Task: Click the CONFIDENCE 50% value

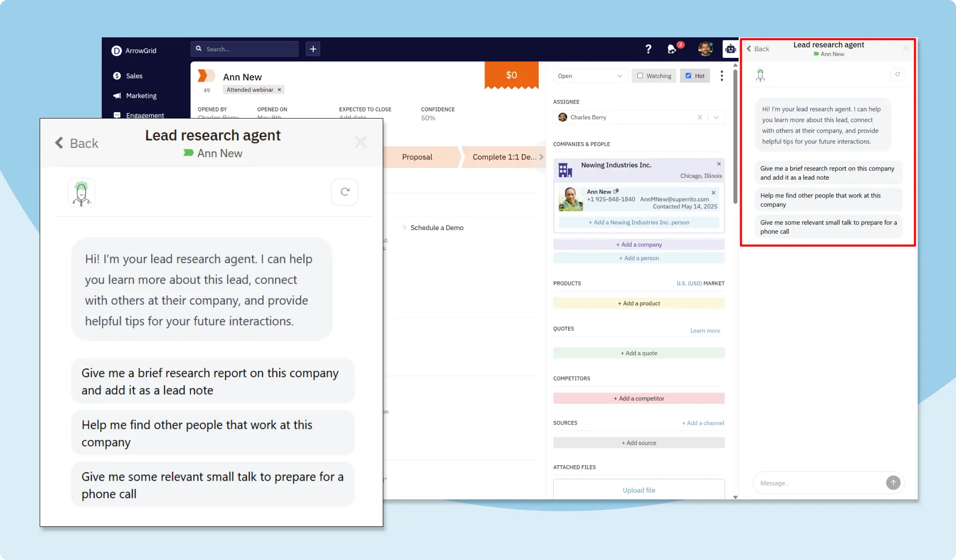Action: 428,118
